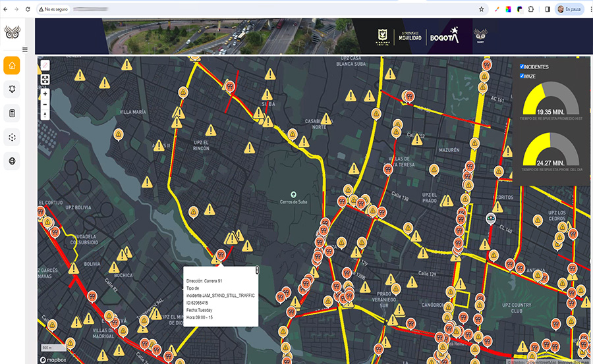This screenshot has height=364, width=593.
Task: Click the green marker near Cedritos
Action: (x=490, y=219)
